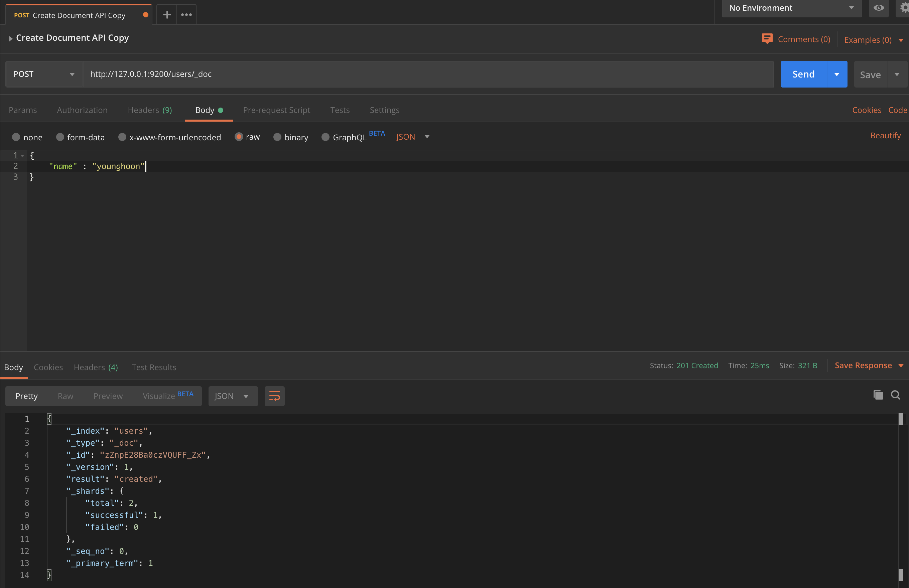Switch response view to Preview
The width and height of the screenshot is (909, 588).
point(108,396)
